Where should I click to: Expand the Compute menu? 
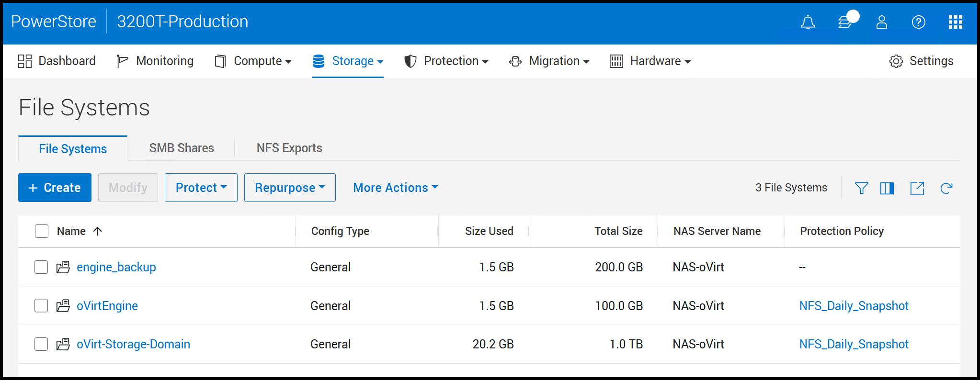pos(253,61)
